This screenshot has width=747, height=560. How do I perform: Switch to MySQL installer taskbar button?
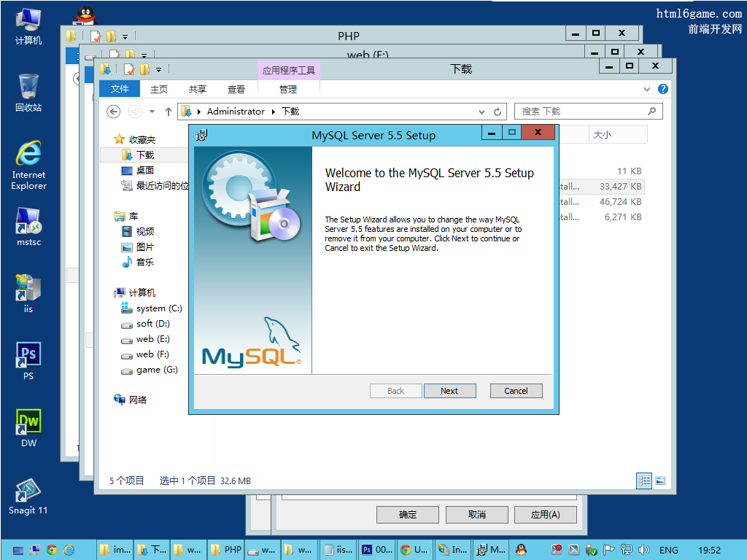tap(491, 550)
